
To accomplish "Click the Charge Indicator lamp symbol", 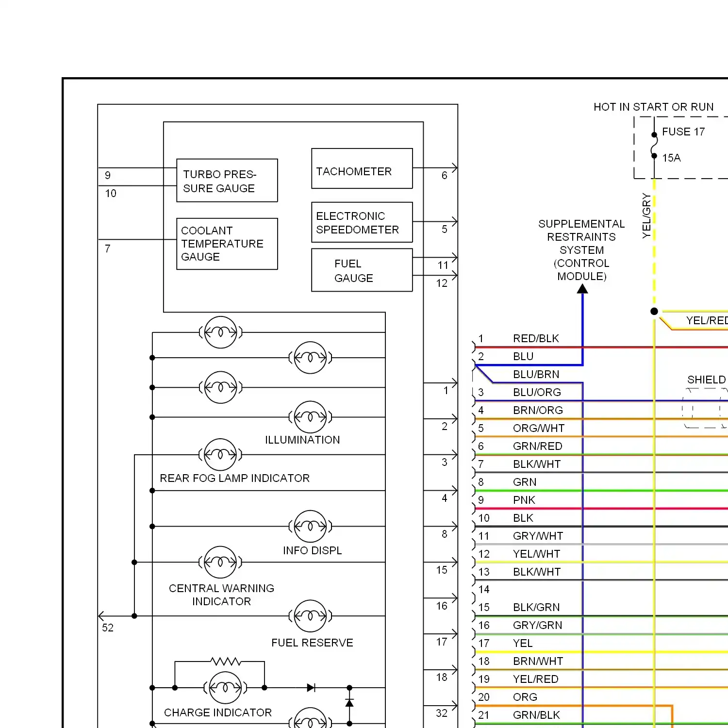I will coord(225,688).
